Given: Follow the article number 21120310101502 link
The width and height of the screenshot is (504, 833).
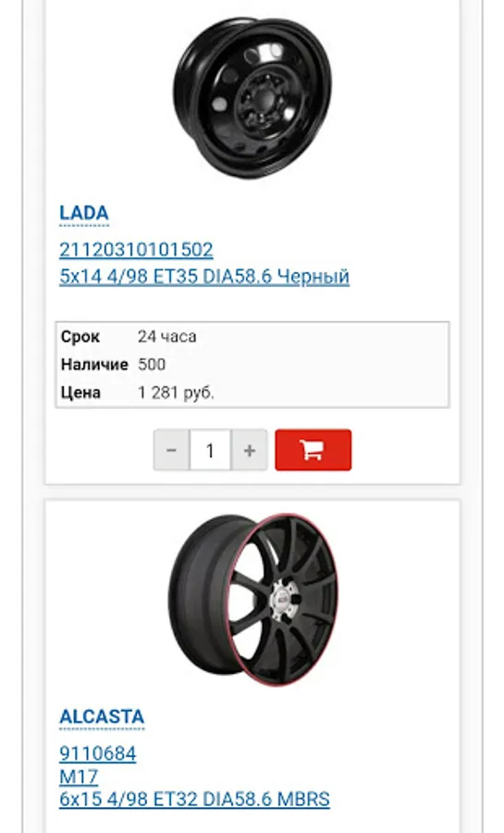Looking at the screenshot, I should coord(136,250).
